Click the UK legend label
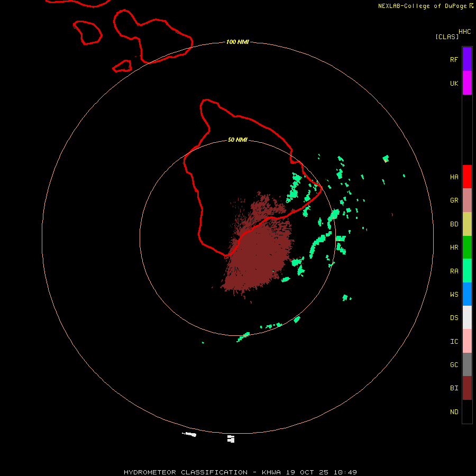This screenshot has height=476, width=476. pyautogui.click(x=454, y=83)
